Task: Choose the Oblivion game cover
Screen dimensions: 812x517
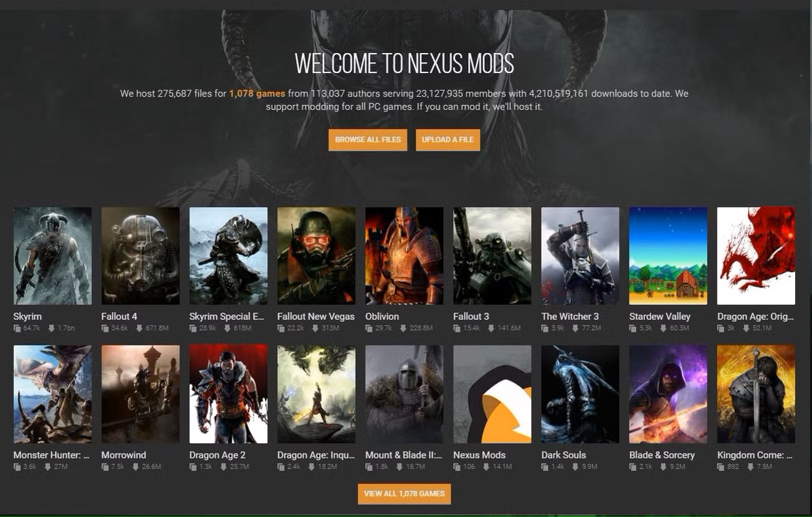Action: (x=404, y=256)
